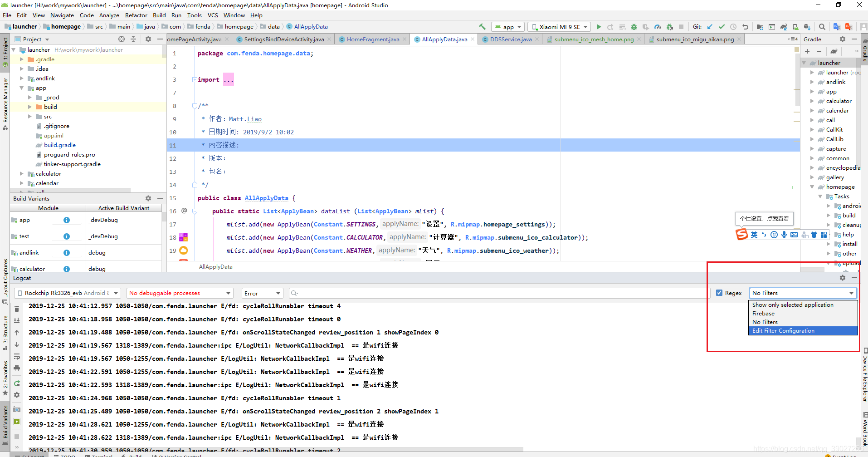Open Device File Explorer side tab

(x=865, y=375)
